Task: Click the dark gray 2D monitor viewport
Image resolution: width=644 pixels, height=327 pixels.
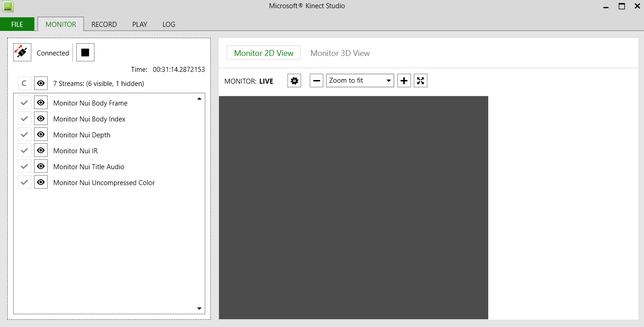Action: [353, 207]
